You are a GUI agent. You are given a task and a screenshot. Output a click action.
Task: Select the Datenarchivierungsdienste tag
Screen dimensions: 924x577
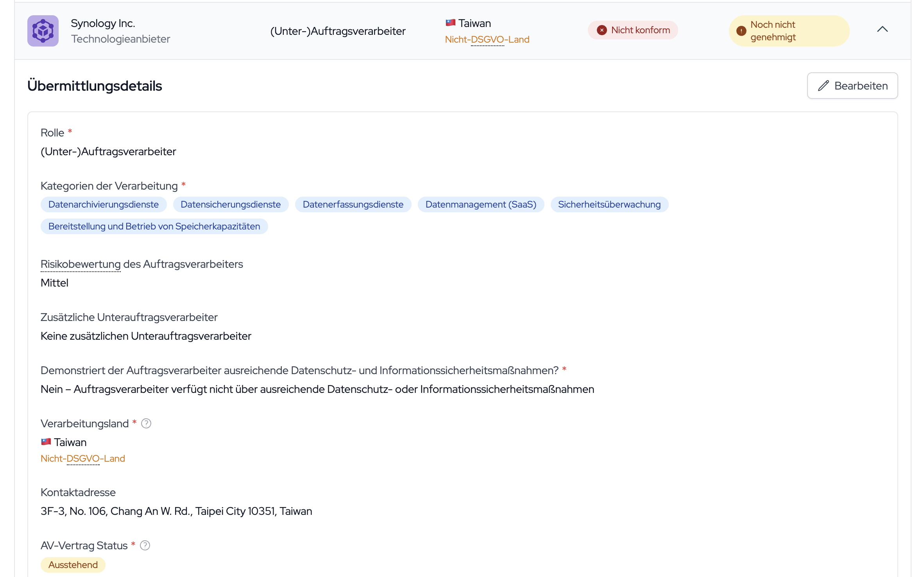(104, 204)
